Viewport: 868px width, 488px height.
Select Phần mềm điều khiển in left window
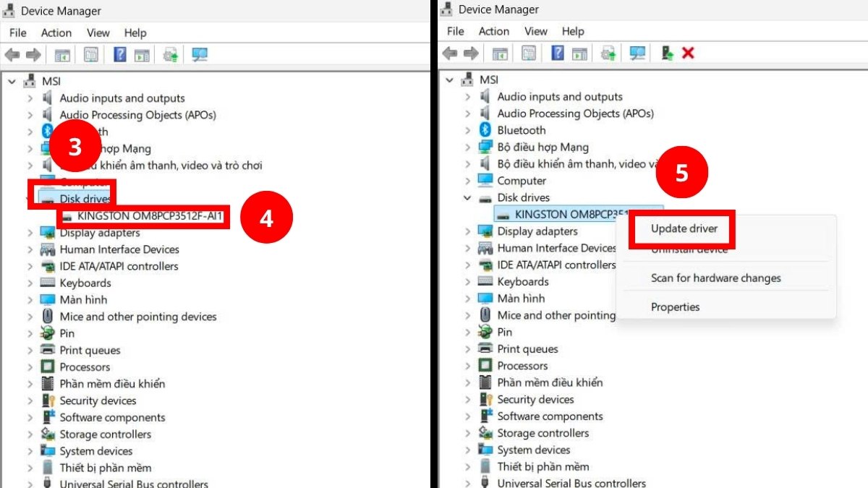[x=112, y=384]
